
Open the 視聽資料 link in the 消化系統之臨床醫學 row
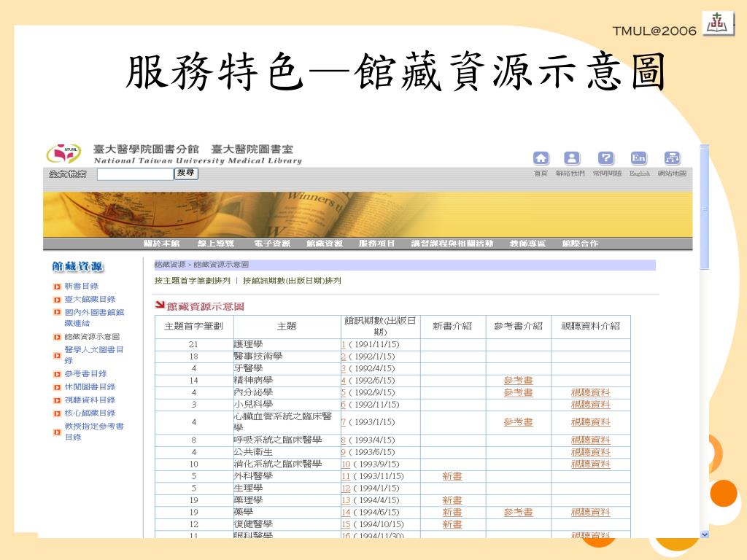tap(591, 464)
